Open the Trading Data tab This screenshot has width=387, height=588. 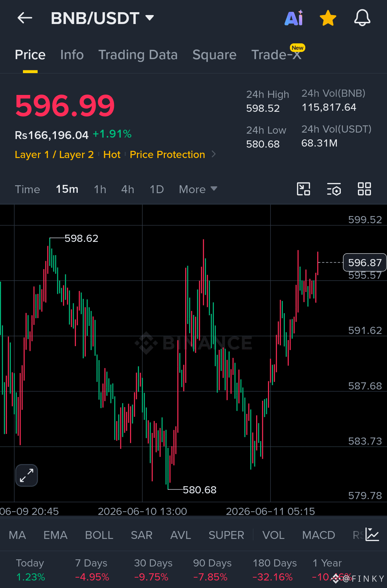138,55
